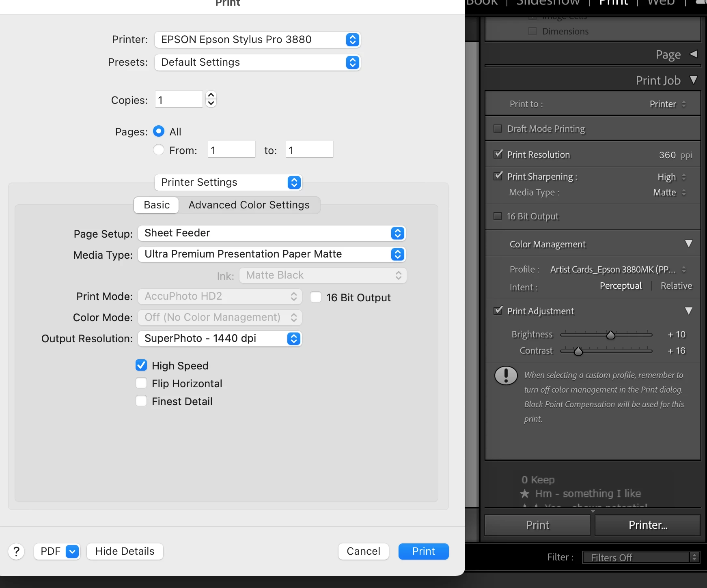This screenshot has width=707, height=588.
Task: Open the Page Setup Sheet Feeder dropdown
Action: [x=272, y=233]
